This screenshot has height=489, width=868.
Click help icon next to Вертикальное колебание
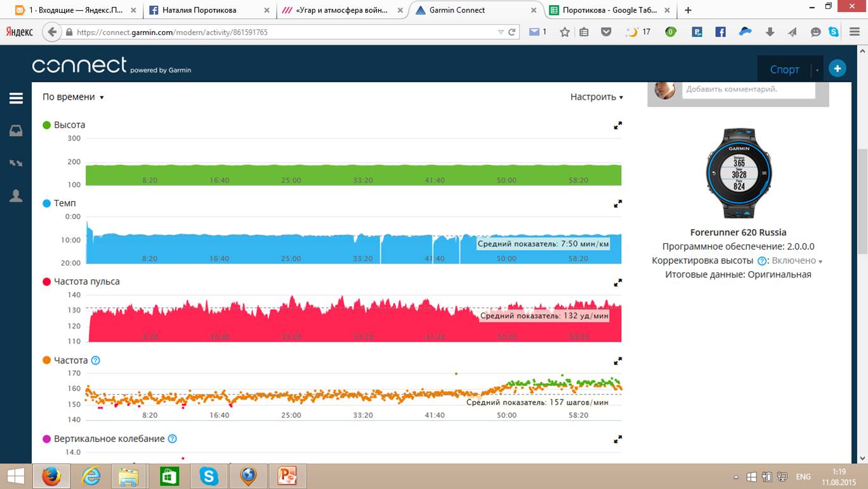pos(173,439)
